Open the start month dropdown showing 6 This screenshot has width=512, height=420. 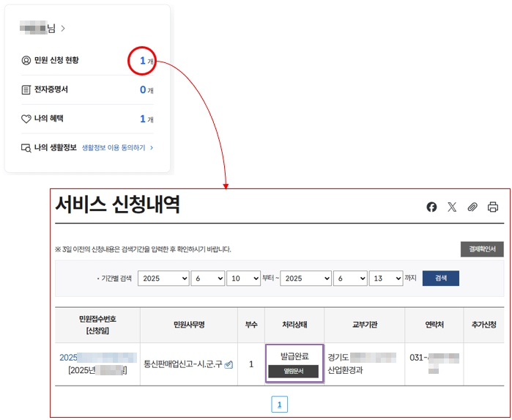coord(208,278)
